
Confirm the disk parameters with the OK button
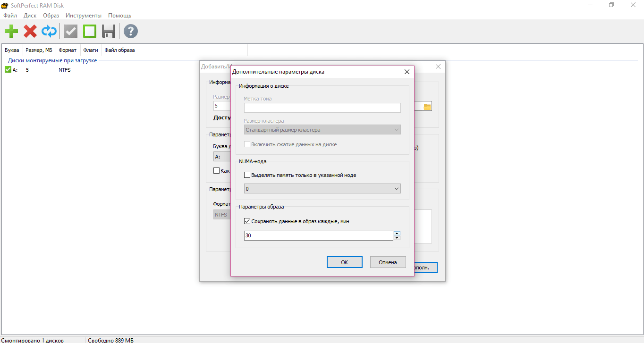[x=345, y=262]
